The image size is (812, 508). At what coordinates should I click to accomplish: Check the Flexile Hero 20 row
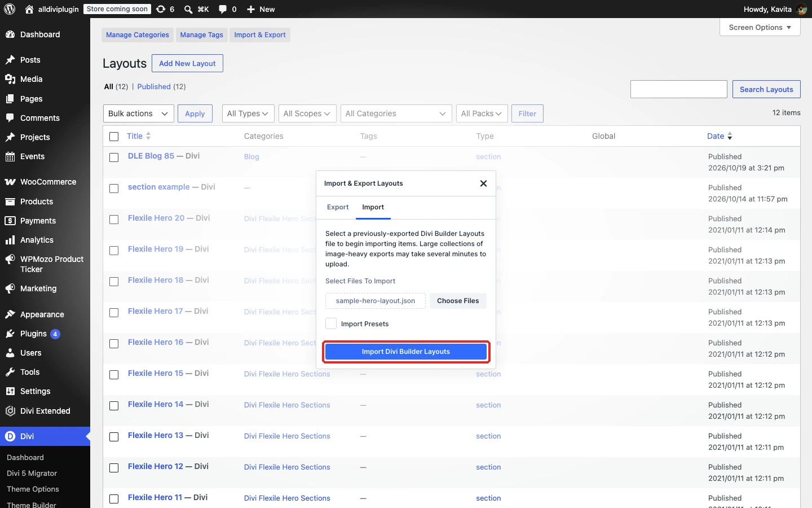tap(114, 220)
